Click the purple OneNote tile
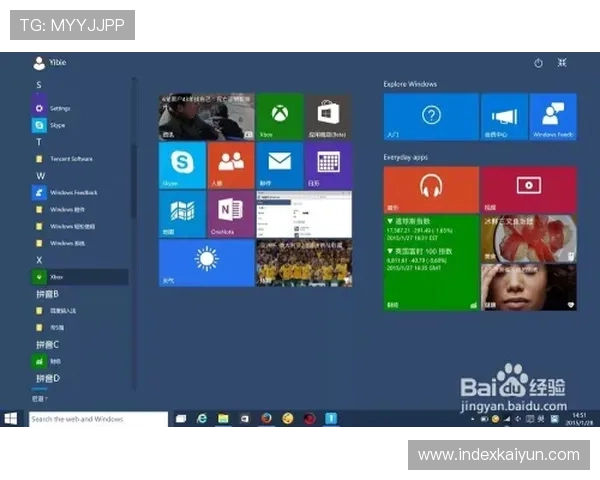 pos(231,214)
